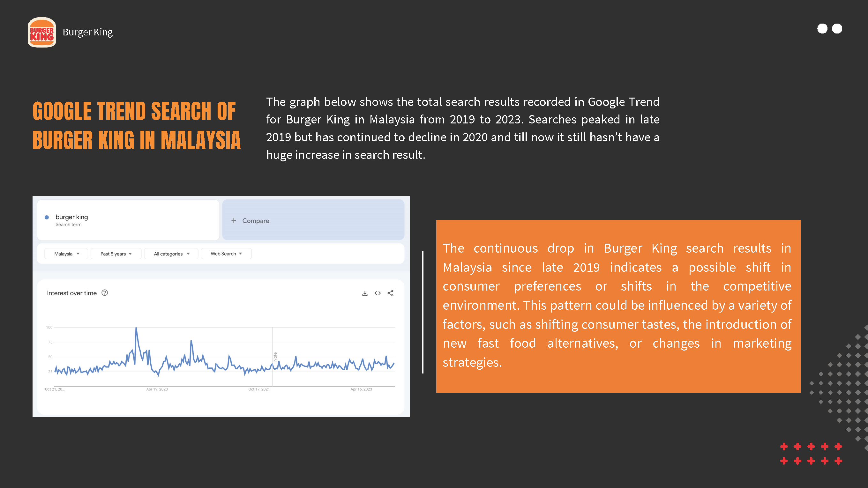Click the orange slide title heading

click(x=137, y=125)
